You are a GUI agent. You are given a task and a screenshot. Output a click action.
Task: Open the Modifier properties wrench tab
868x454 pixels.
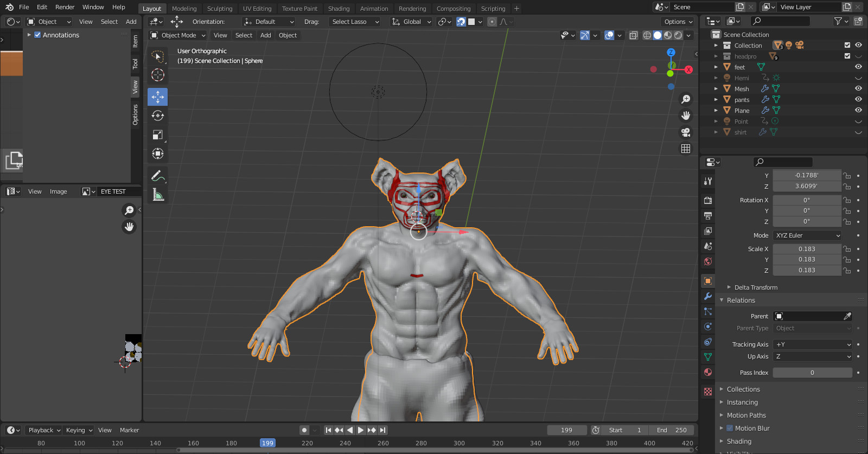(x=708, y=296)
